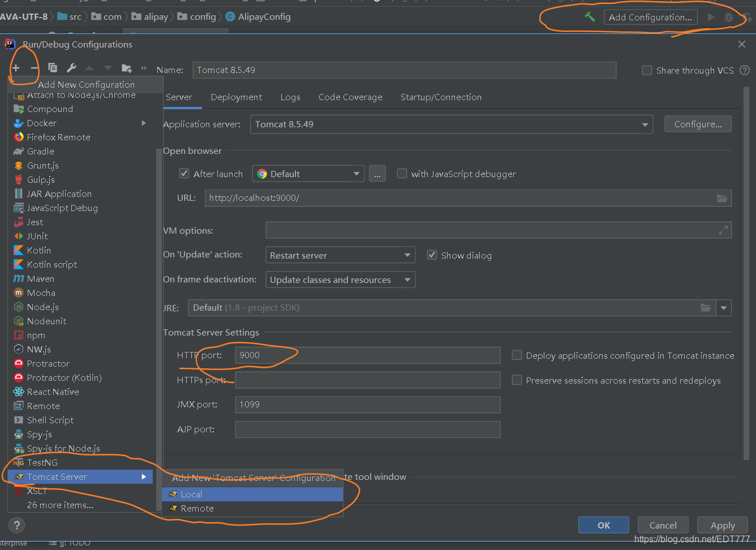Open the help question mark icon
Viewport: 756px width, 550px height.
17,525
